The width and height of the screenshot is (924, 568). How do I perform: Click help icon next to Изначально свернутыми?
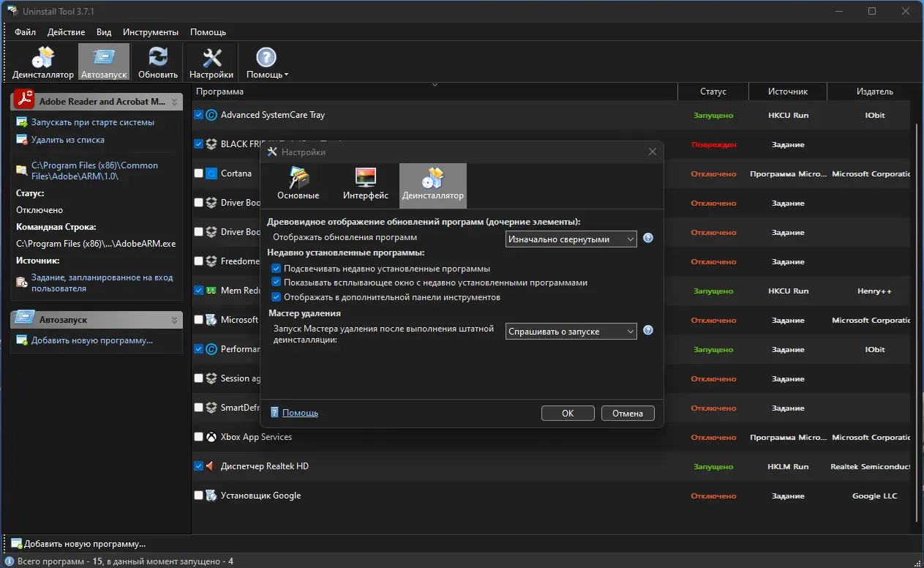(648, 238)
